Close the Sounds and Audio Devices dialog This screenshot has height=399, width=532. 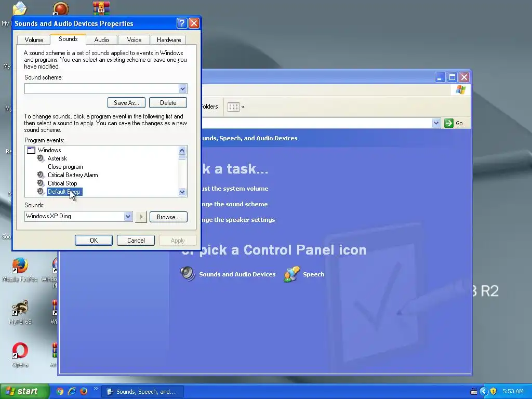pos(194,23)
